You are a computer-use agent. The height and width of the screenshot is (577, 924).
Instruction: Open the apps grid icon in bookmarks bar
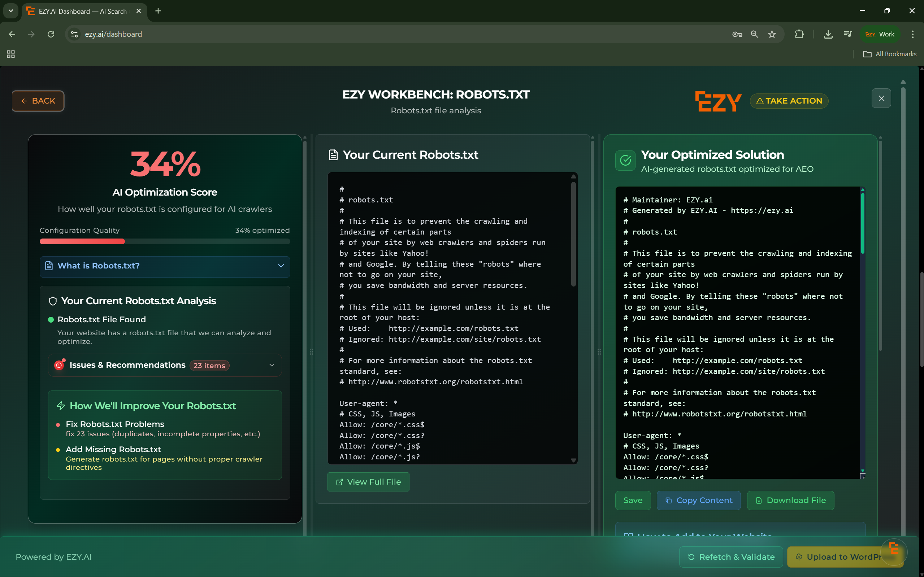(11, 54)
